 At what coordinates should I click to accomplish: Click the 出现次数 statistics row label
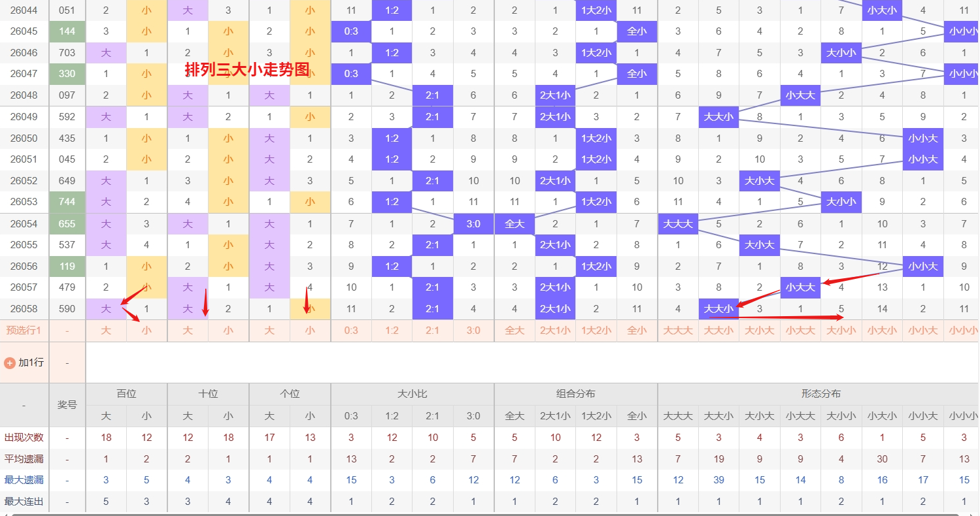click(x=24, y=438)
